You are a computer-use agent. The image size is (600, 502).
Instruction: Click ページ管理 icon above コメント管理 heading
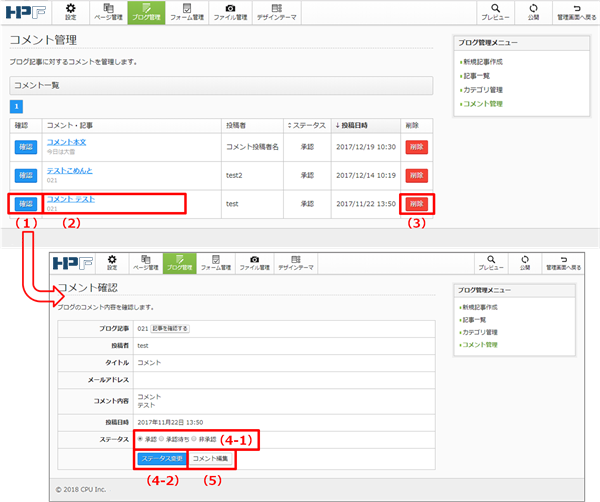pos(108,13)
